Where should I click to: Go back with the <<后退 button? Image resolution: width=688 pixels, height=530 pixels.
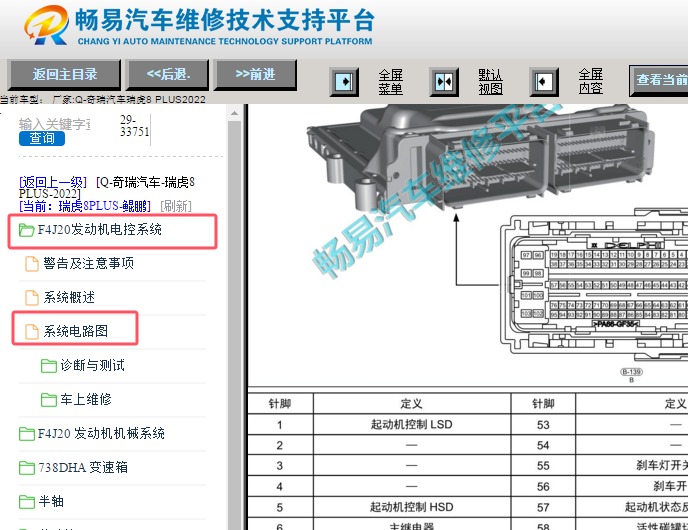(x=168, y=75)
